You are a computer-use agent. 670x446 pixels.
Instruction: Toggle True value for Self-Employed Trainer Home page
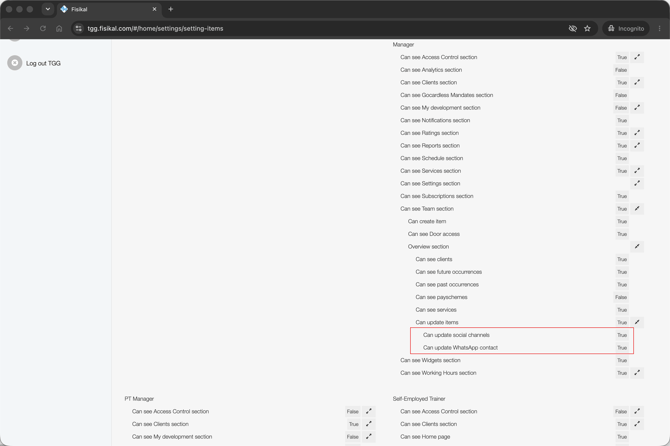[622, 437]
